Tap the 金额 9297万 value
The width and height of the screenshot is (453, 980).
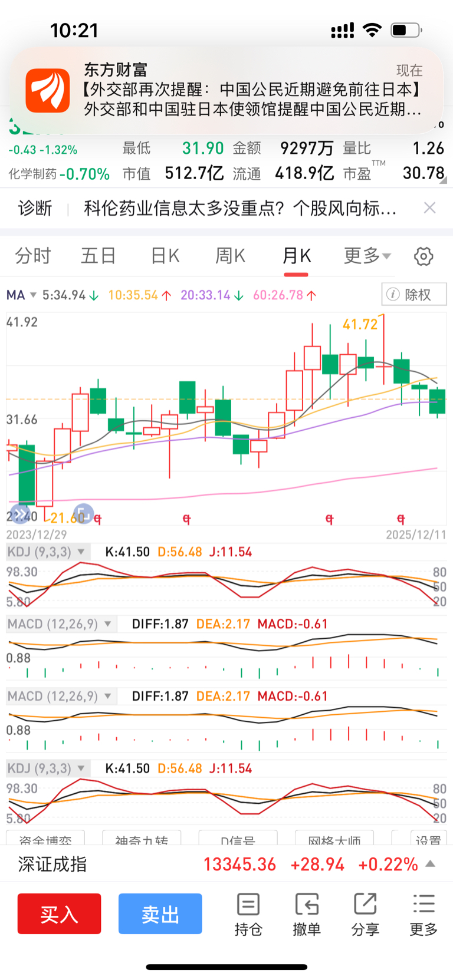[307, 148]
